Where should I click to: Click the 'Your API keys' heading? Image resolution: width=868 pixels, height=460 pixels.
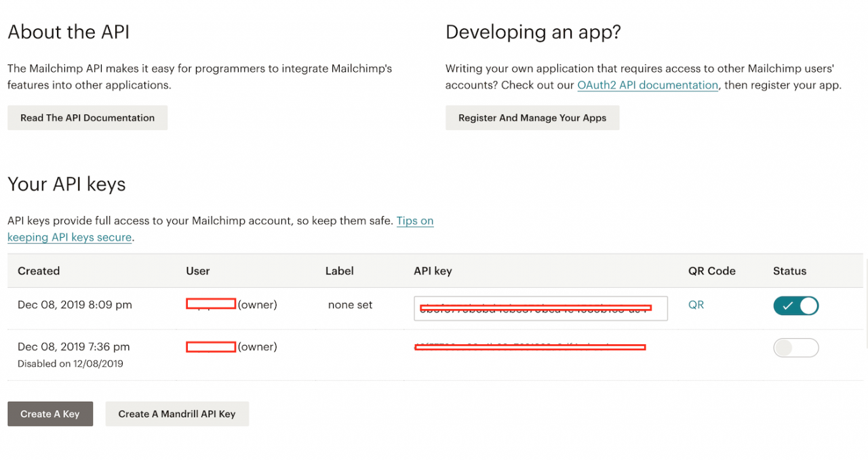[66, 184]
